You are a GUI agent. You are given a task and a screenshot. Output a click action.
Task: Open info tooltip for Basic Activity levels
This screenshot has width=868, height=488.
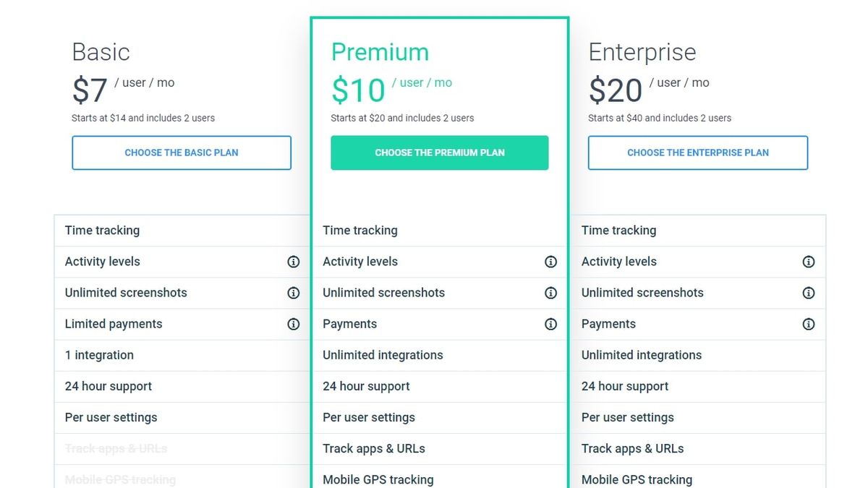pyautogui.click(x=293, y=261)
